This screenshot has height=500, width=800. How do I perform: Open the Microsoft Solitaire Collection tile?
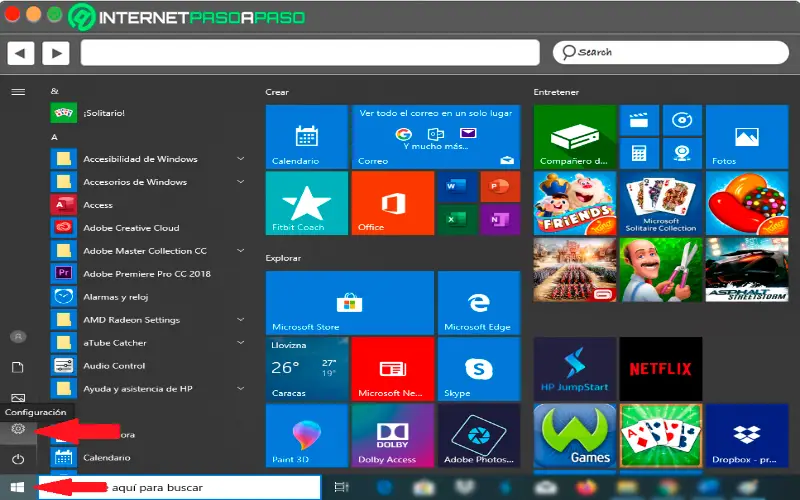click(x=661, y=203)
